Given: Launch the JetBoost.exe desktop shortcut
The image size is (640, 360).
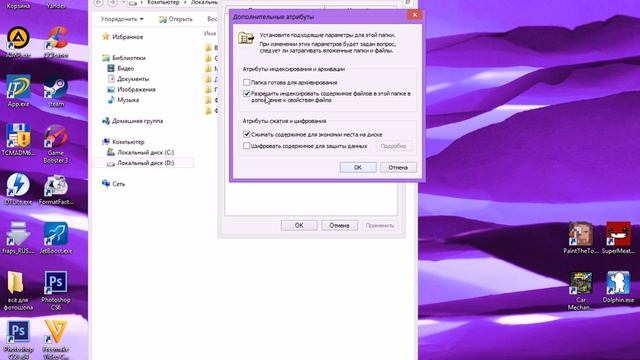Looking at the screenshot, I should coord(56,238).
